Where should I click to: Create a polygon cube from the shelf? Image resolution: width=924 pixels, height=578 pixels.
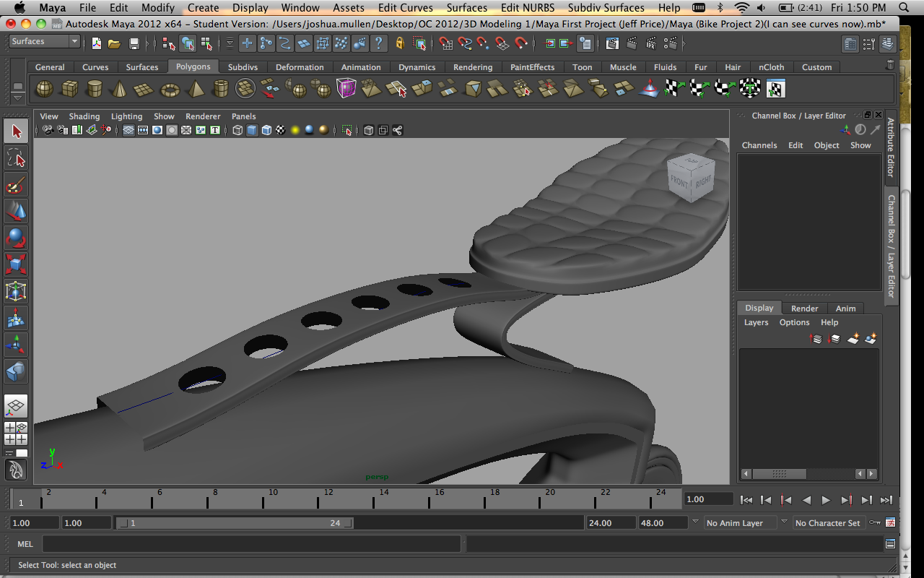pos(70,88)
